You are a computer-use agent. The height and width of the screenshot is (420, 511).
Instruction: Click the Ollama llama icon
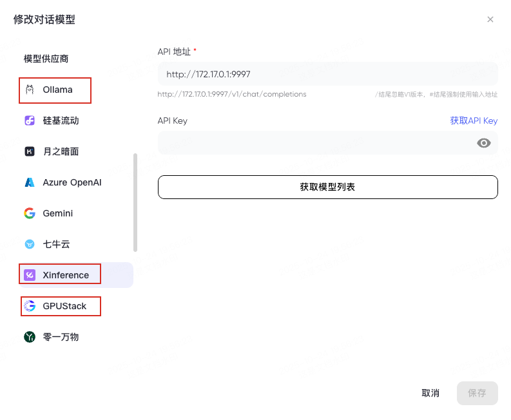pos(30,90)
